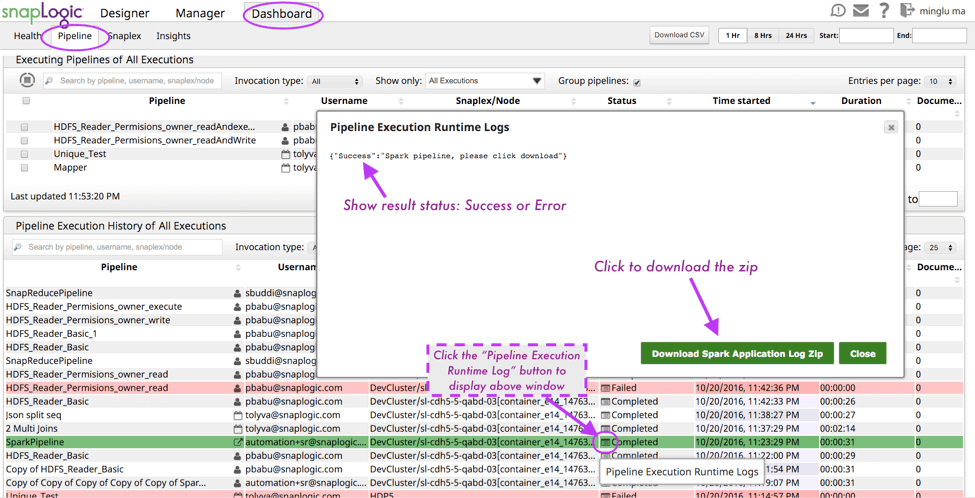Click the SnapLogic logo
This screenshot has width=975, height=498.
point(41,12)
